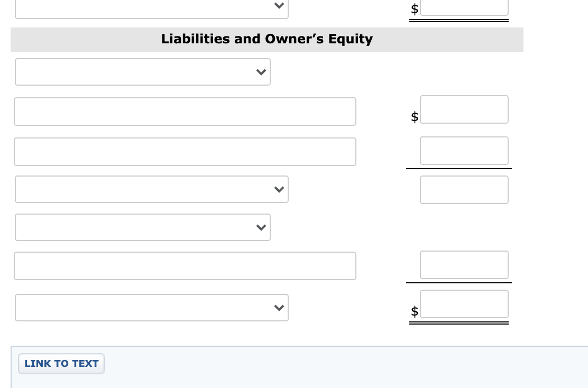Click the LINK TO TEXT label text
Screen dimensions: 588x388
pos(61,363)
